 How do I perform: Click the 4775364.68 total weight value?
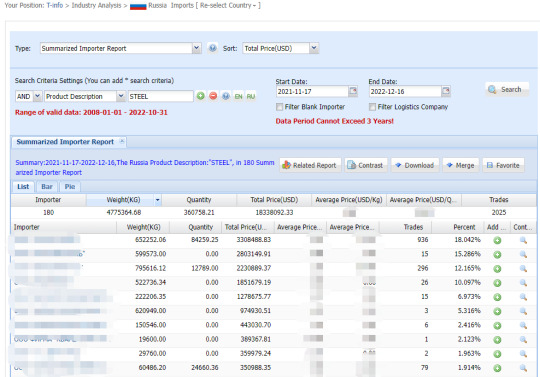[124, 212]
